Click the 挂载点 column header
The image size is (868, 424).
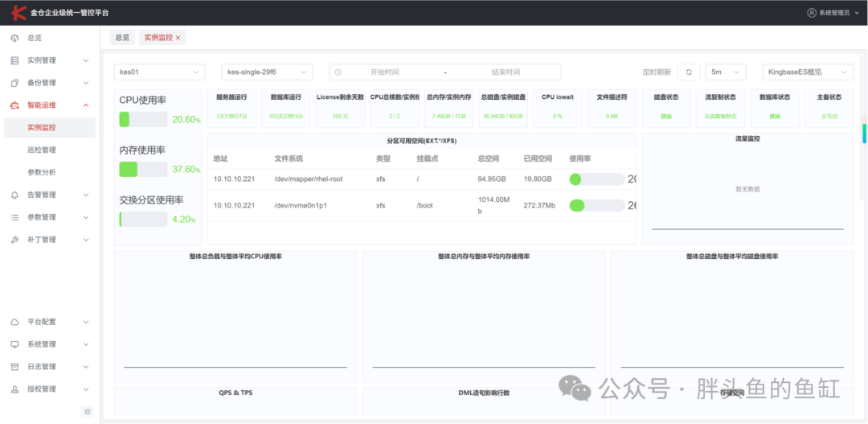[428, 158]
